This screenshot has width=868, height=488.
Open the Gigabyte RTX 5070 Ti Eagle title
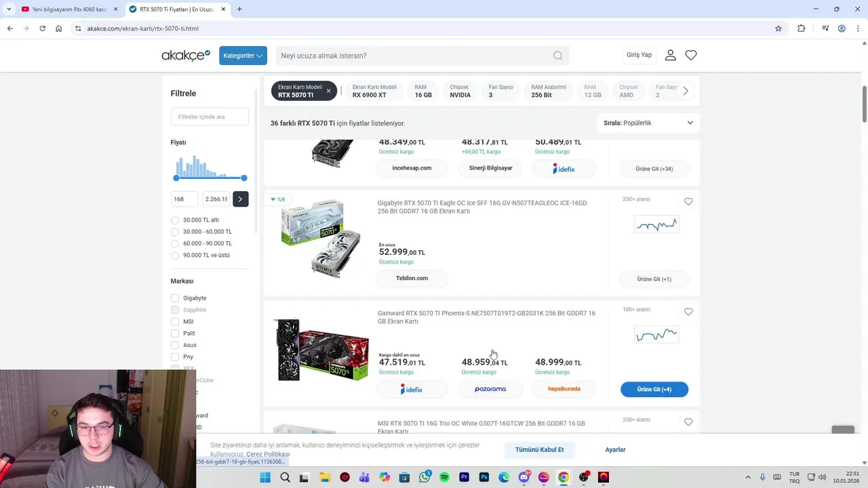click(482, 207)
